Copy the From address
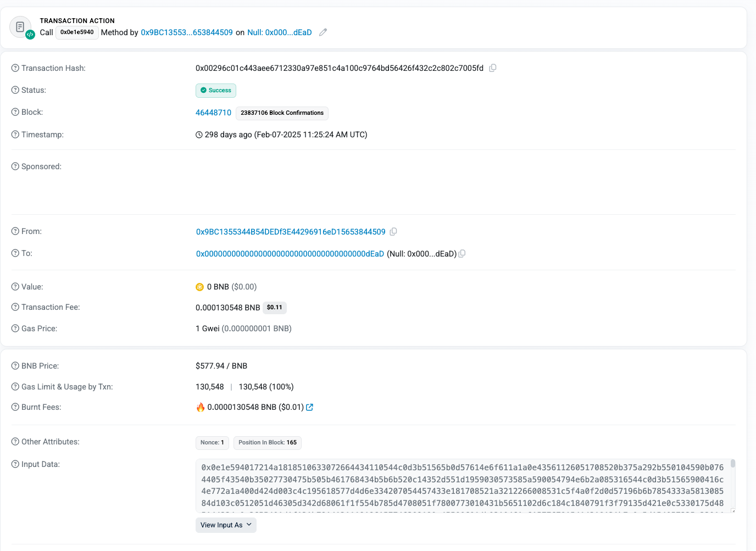This screenshot has width=756, height=551. pos(393,231)
